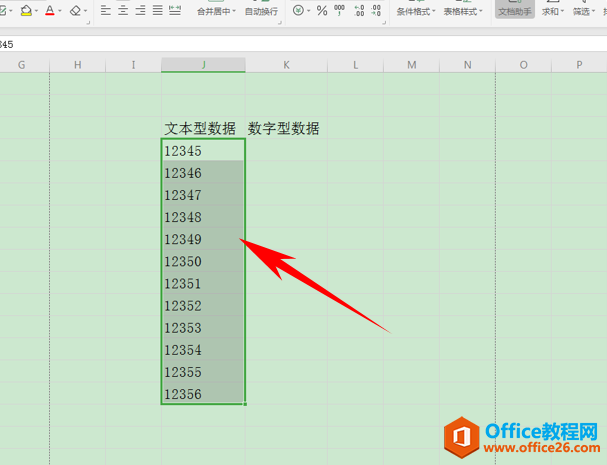Open 条件格式 conditional formatting menu
Screen dimensions: 607x465
click(x=415, y=12)
